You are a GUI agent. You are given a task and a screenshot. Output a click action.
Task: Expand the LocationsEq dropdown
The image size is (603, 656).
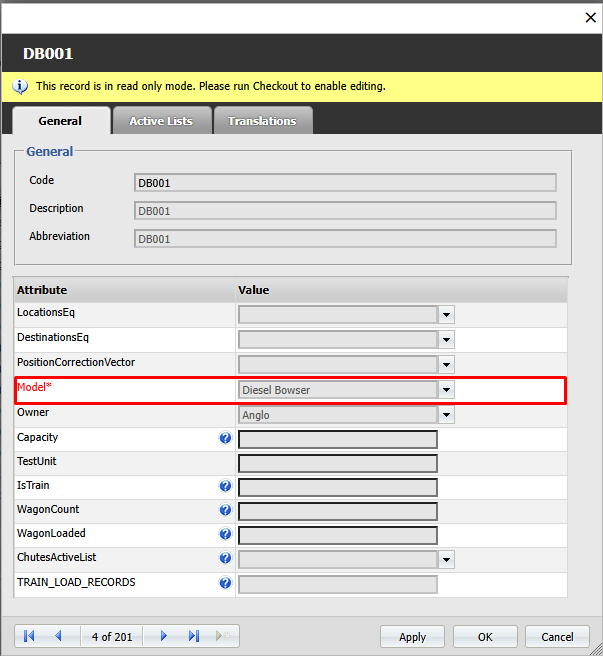447,314
